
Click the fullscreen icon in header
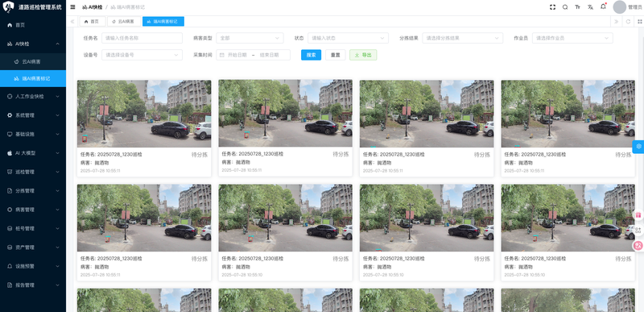tap(552, 7)
